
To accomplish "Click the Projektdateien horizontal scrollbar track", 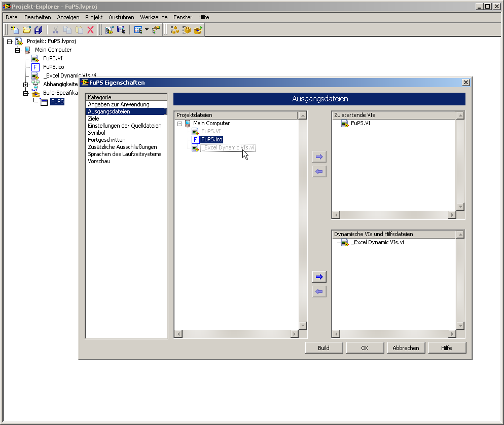I will point(236,334).
